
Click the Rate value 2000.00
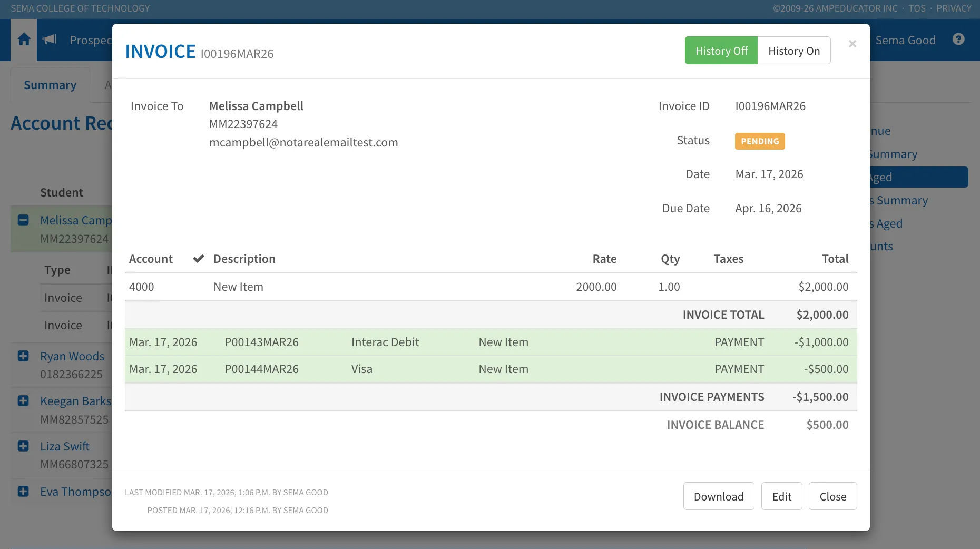coord(596,287)
